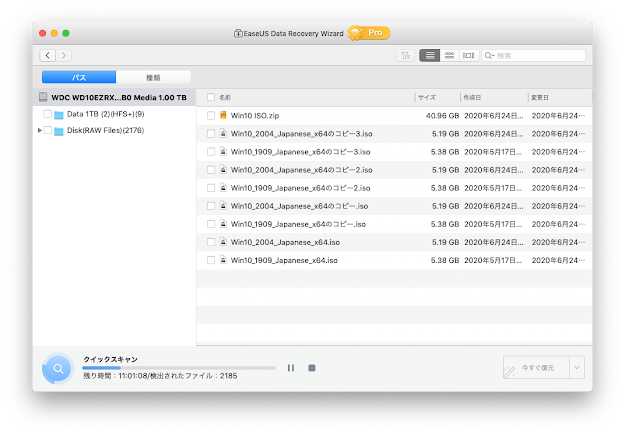Click the Win10_1909_Japanese_x64.iso file icon

pyautogui.click(x=223, y=260)
